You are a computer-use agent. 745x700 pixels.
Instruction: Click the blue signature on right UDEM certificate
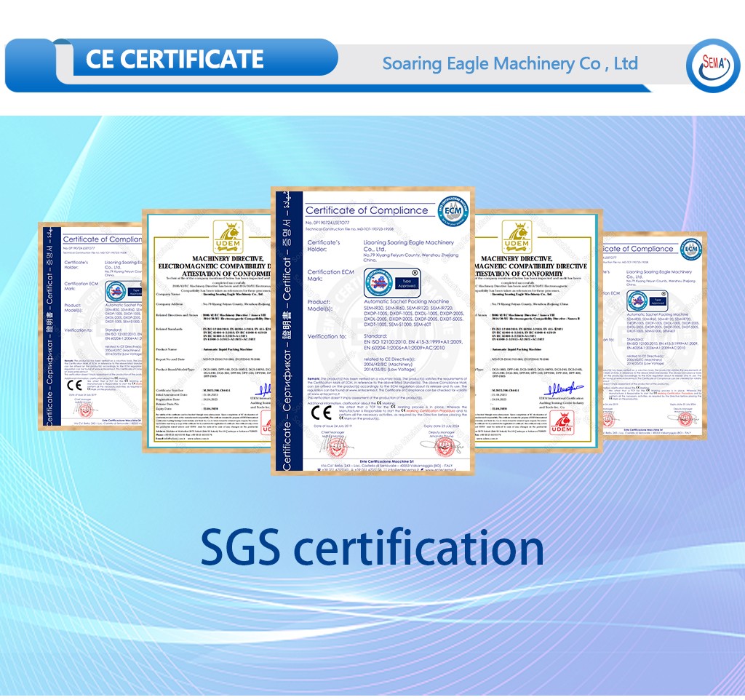[x=564, y=390]
